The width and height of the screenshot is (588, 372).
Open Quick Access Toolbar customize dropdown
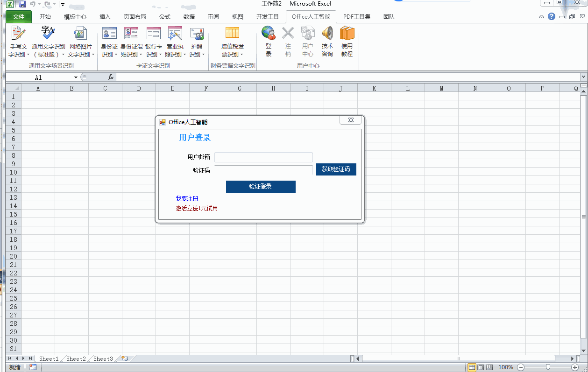(x=63, y=4)
